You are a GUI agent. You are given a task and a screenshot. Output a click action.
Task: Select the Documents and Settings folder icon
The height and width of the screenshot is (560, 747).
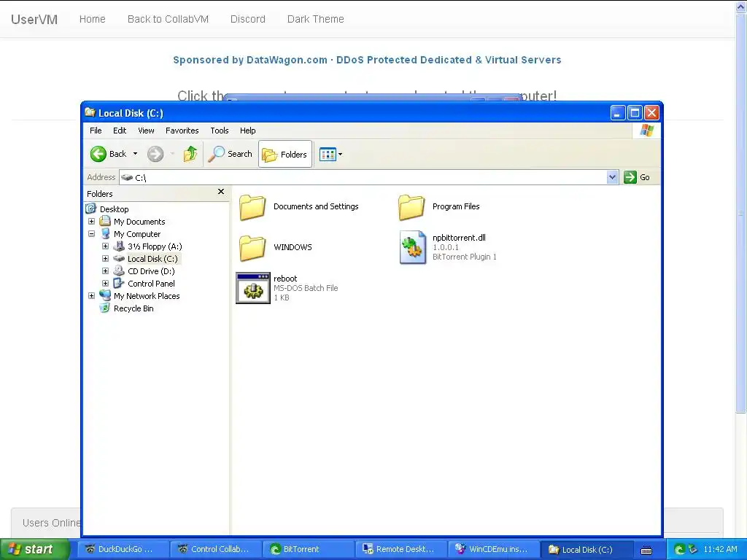pyautogui.click(x=252, y=207)
